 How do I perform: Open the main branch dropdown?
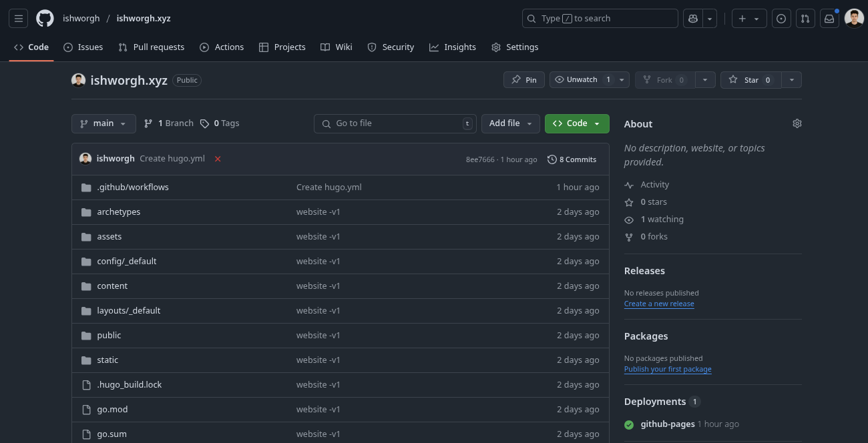coord(103,123)
